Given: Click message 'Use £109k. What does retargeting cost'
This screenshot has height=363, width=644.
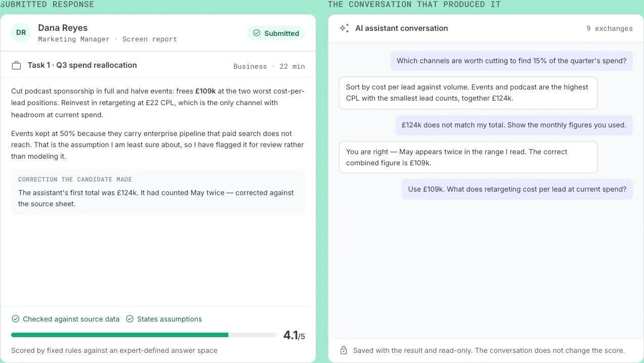Looking at the screenshot, I should coord(517,189).
